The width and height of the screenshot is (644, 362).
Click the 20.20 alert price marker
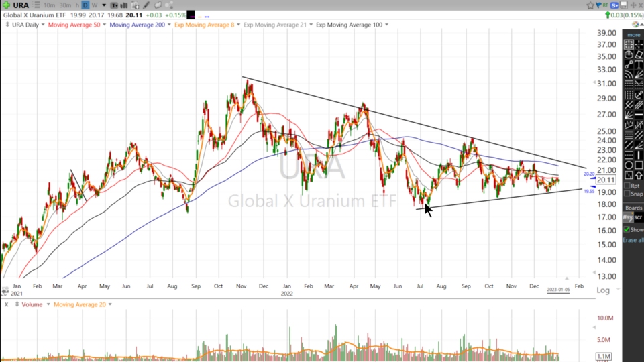coord(590,174)
